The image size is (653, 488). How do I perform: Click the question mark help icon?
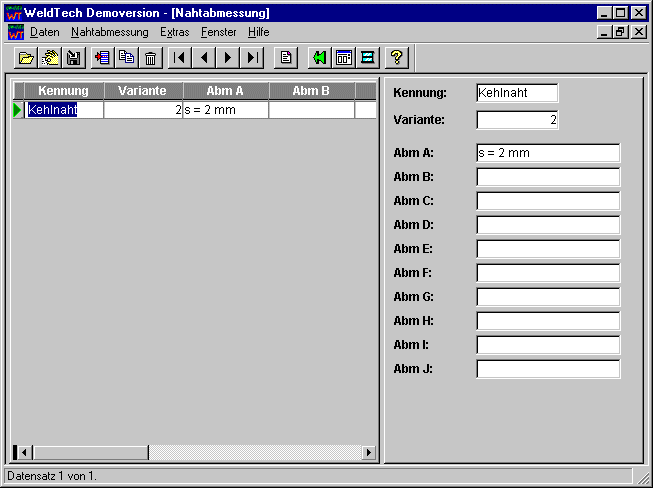click(396, 58)
